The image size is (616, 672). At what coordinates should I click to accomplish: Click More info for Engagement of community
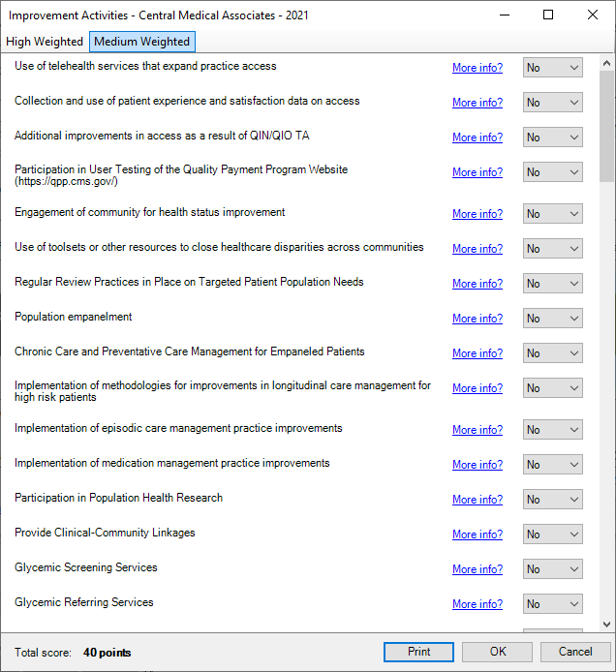click(x=477, y=214)
